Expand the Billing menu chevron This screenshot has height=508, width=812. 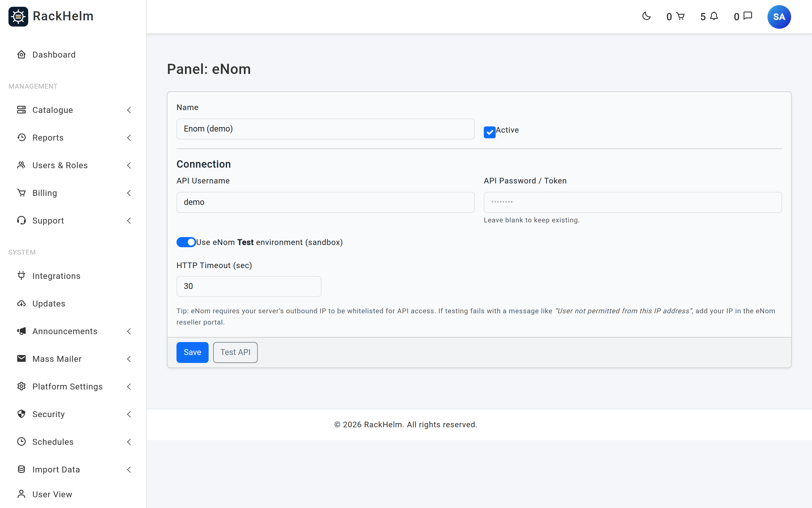click(129, 193)
